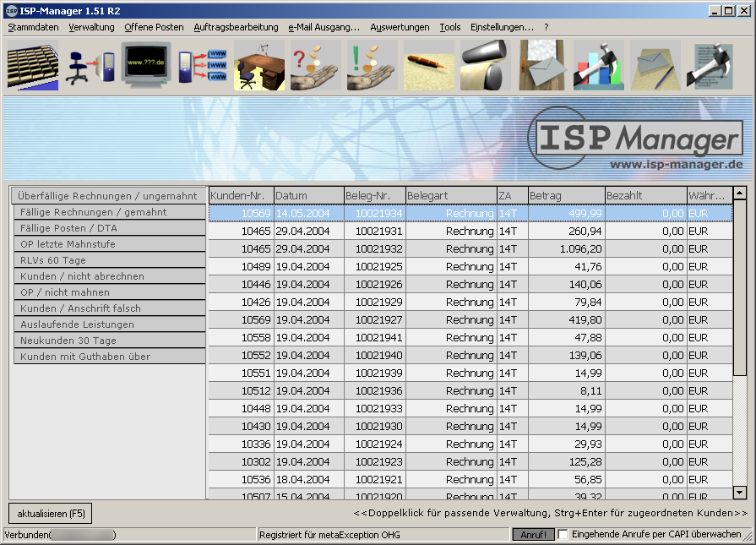Sort table by Betrag column header
Image resolution: width=756 pixels, height=545 pixels.
coord(565,196)
